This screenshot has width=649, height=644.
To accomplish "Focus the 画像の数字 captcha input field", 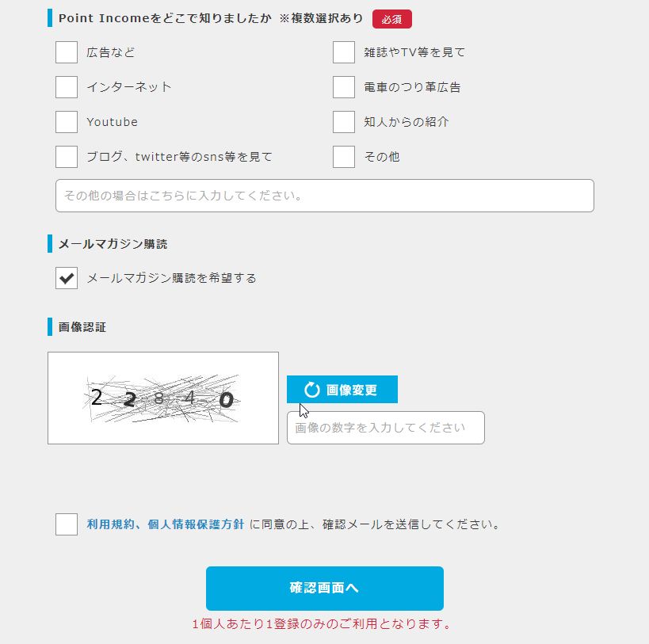I will pyautogui.click(x=385, y=428).
